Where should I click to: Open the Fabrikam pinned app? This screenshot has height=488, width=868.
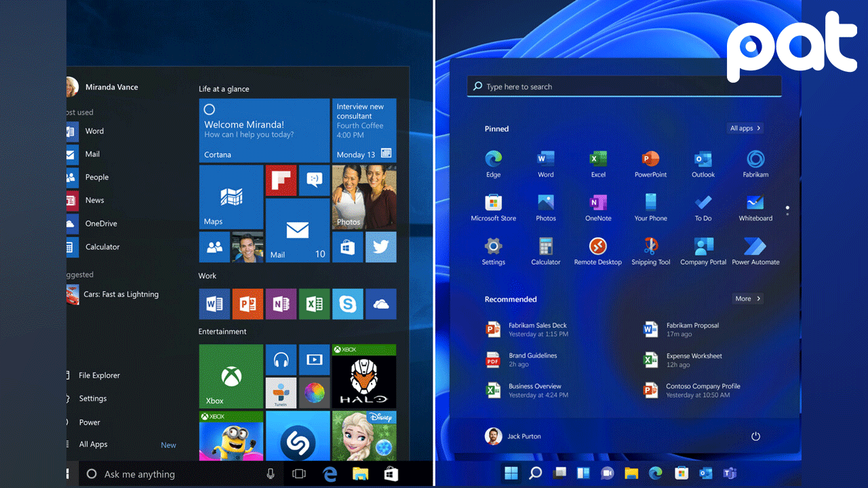(755, 164)
